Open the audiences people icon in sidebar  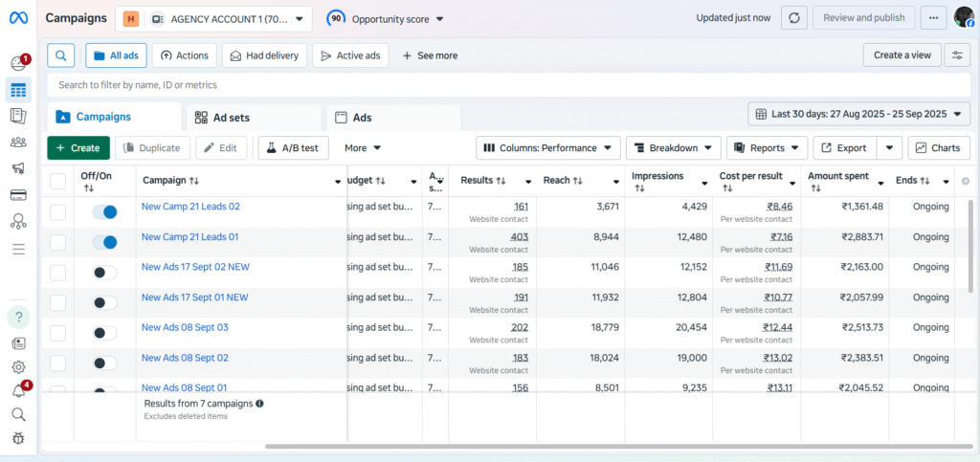pos(17,143)
